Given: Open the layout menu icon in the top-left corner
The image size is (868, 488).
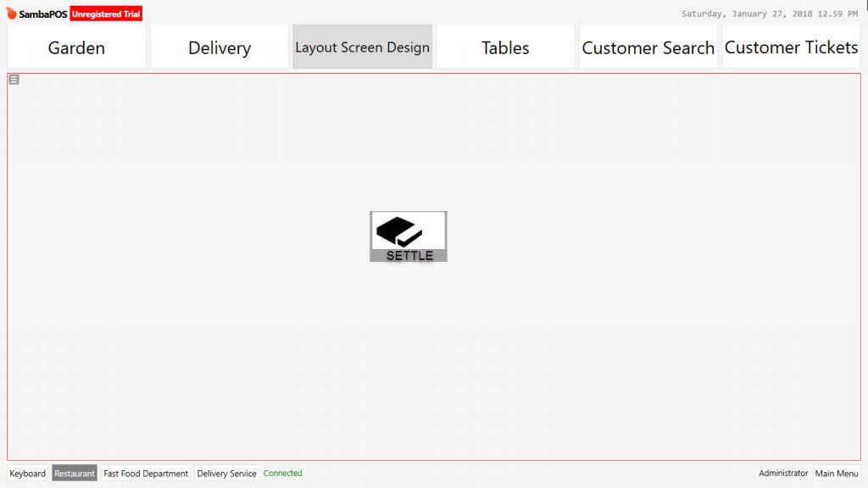Looking at the screenshot, I should [14, 80].
